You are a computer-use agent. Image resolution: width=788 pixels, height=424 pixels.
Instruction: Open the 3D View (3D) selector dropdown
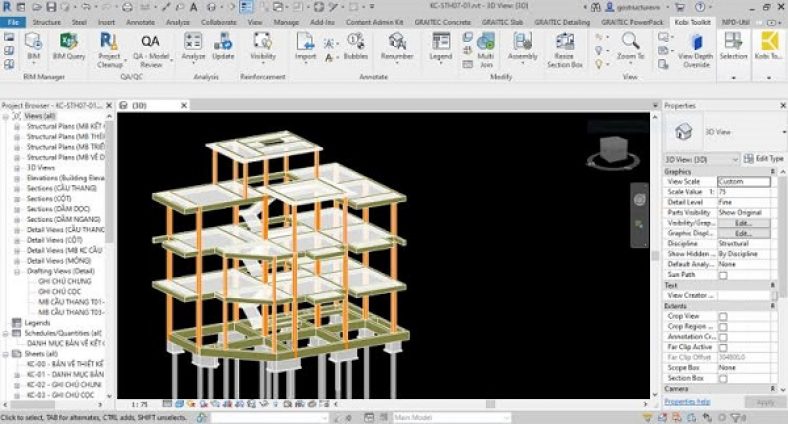click(702, 159)
